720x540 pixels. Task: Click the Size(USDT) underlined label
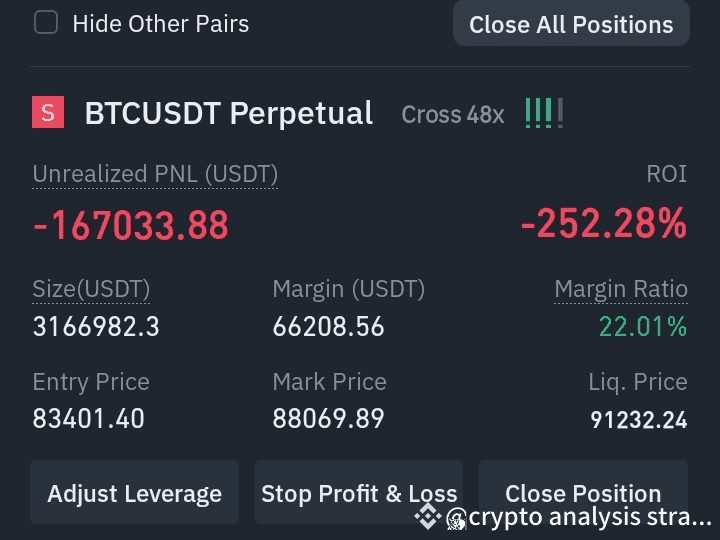point(91,289)
